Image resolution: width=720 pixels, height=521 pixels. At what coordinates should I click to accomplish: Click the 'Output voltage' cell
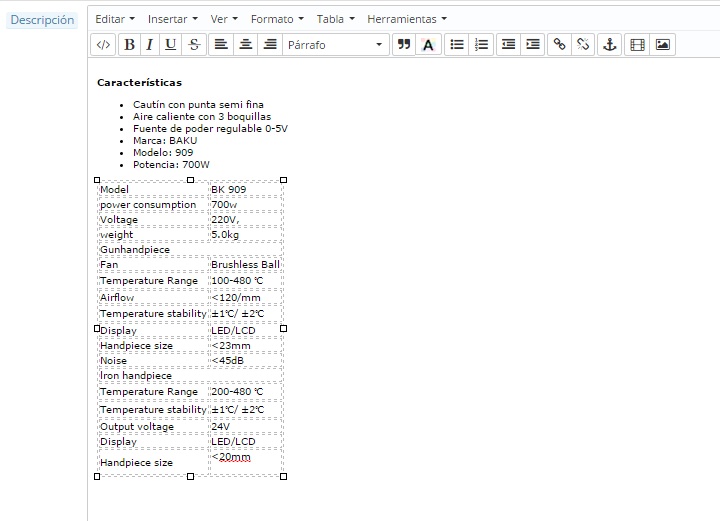click(x=153, y=427)
